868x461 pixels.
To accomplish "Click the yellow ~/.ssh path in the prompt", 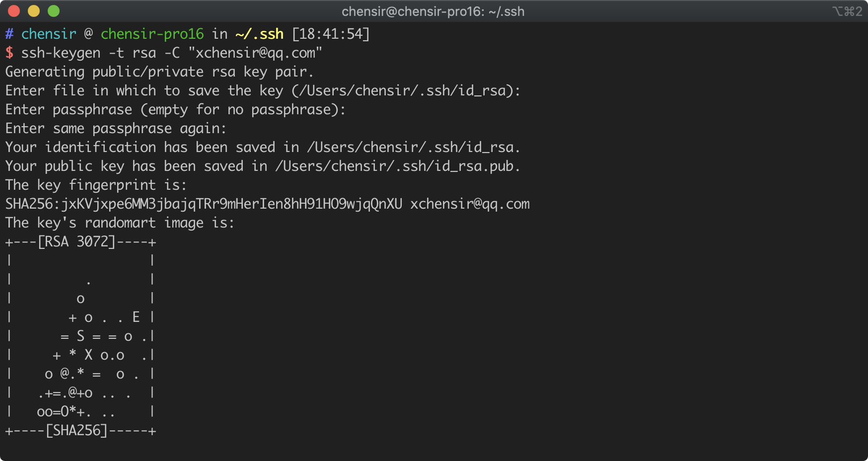I will 259,34.
